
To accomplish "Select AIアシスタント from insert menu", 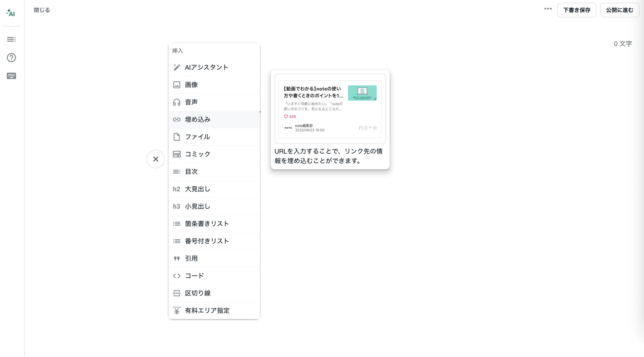I will 206,67.
